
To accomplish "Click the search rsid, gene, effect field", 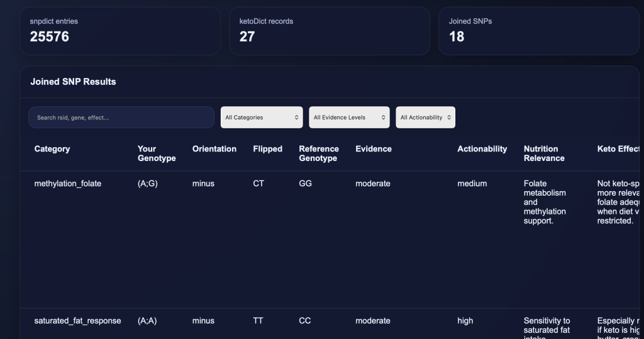I will [x=121, y=118].
